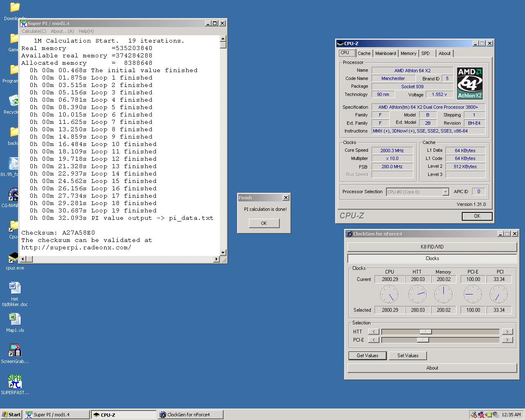Click PCI-E slider right arrow
This screenshot has height=420, width=525.
507,340
